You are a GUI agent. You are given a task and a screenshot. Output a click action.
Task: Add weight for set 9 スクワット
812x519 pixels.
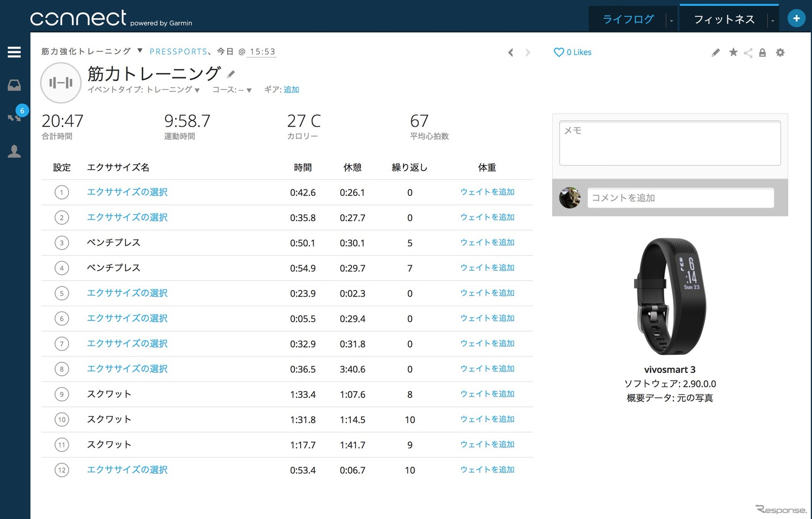point(487,394)
